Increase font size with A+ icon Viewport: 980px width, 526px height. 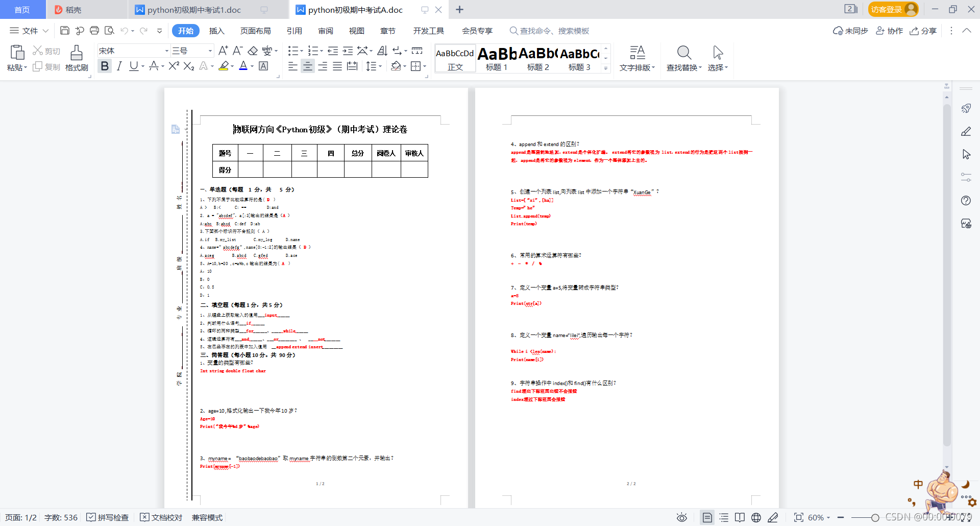click(x=223, y=51)
